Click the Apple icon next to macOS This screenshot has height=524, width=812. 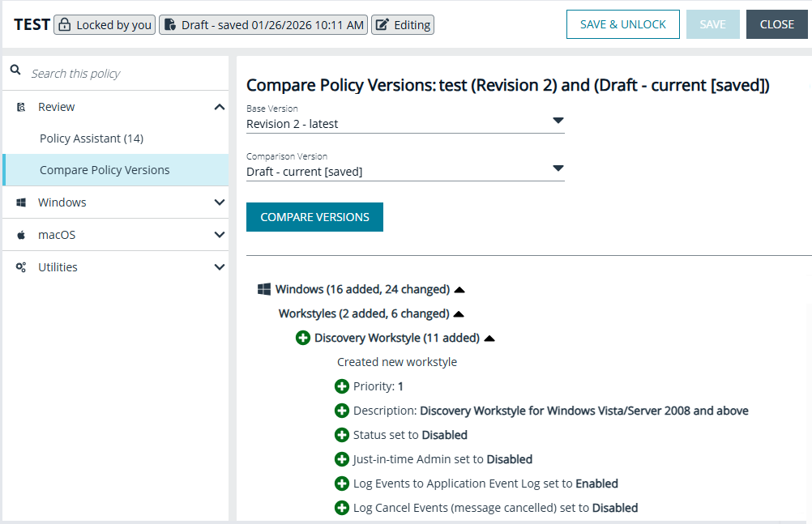tap(19, 235)
